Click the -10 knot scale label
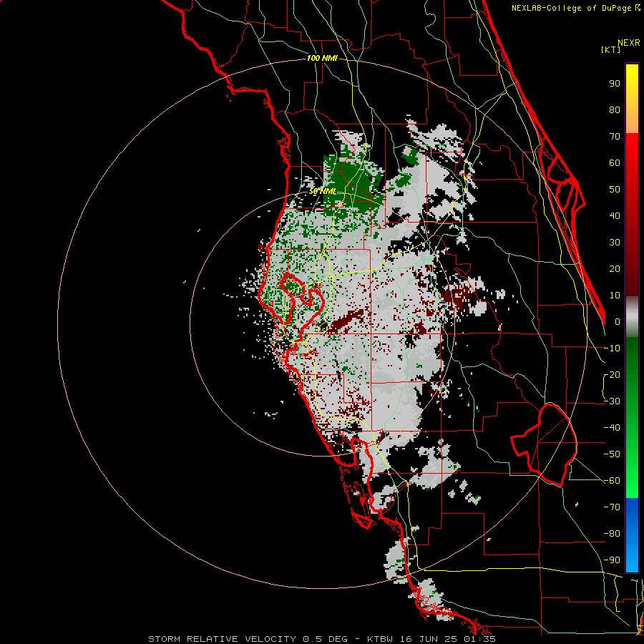644x644 pixels. click(x=612, y=348)
